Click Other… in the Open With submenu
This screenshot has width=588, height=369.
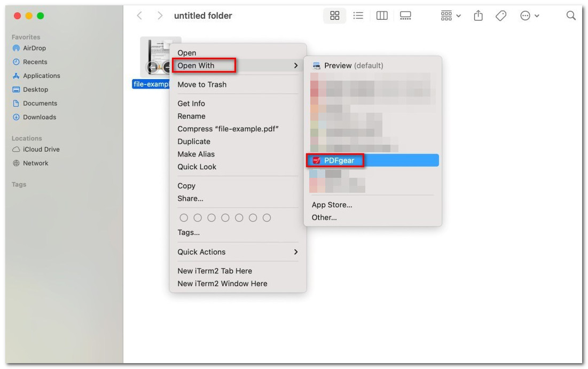324,217
